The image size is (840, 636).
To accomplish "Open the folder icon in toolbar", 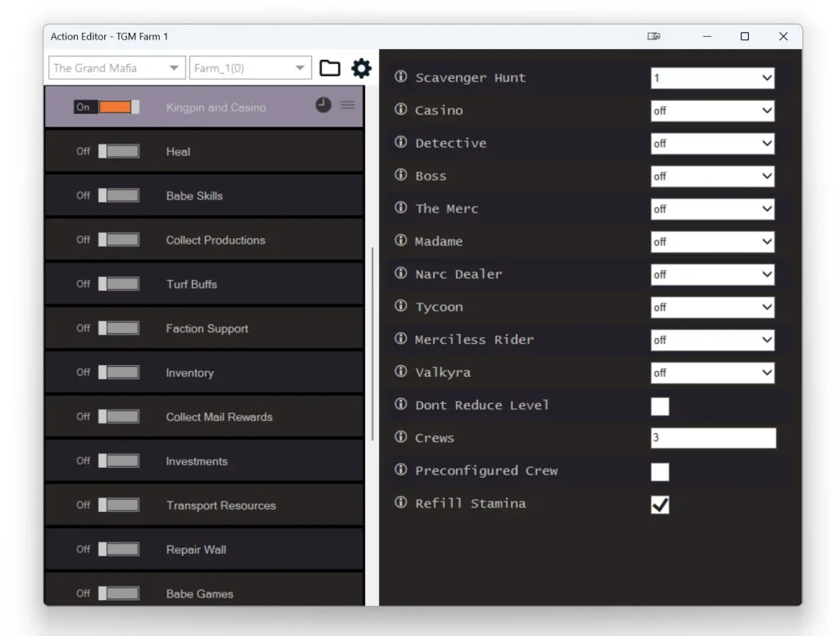I will tap(330, 68).
